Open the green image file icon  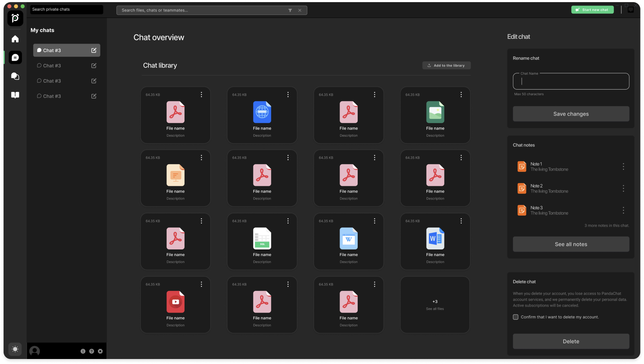pos(435,112)
